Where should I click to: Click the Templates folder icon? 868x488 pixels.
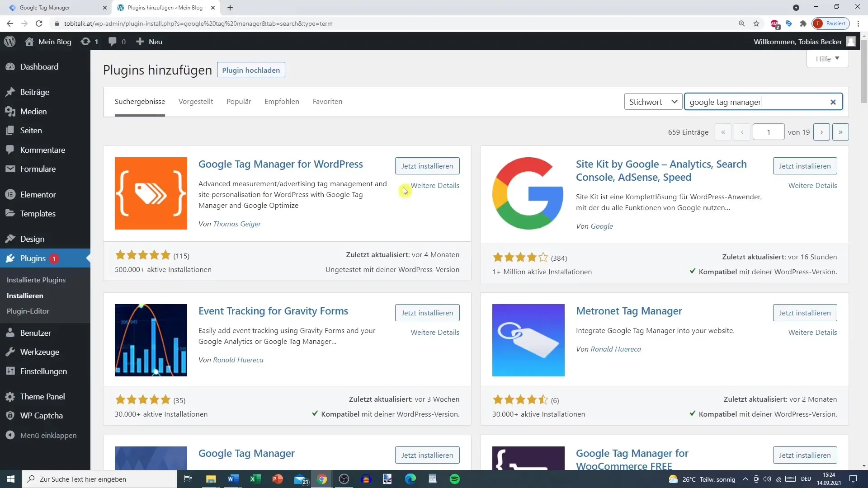point(10,213)
